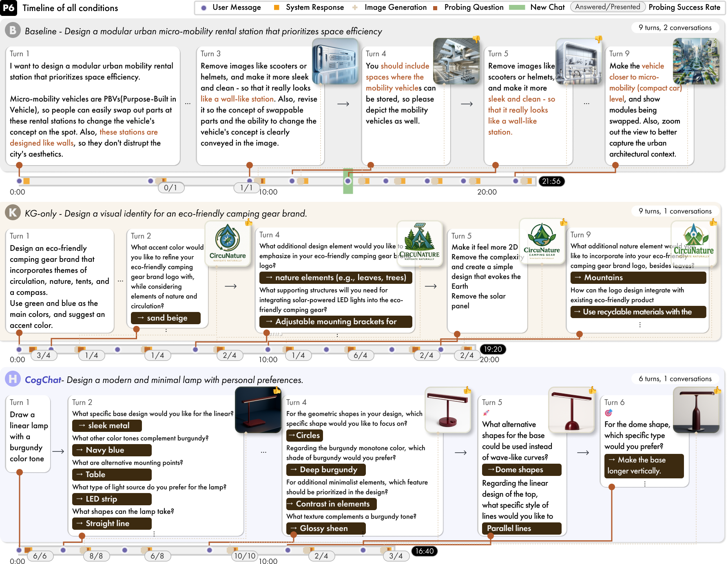This screenshot has width=728, height=564.
Task: Click the target emoji in CogChat Turn 6
Action: pyautogui.click(x=609, y=413)
